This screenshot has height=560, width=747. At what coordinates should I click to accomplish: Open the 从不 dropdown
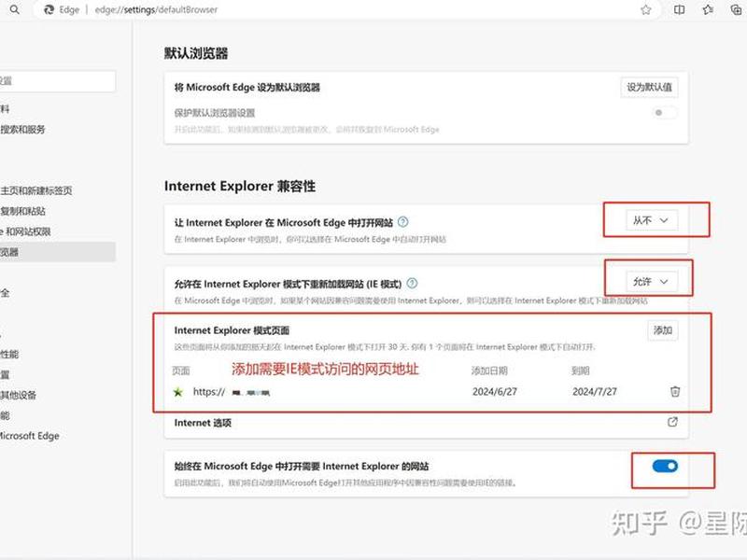coord(651,220)
